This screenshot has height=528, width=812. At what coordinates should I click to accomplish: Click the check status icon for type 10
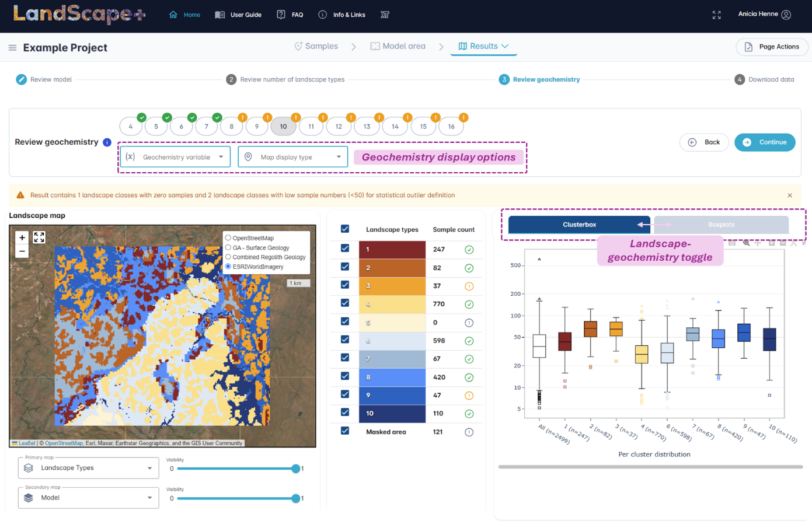pos(469,414)
